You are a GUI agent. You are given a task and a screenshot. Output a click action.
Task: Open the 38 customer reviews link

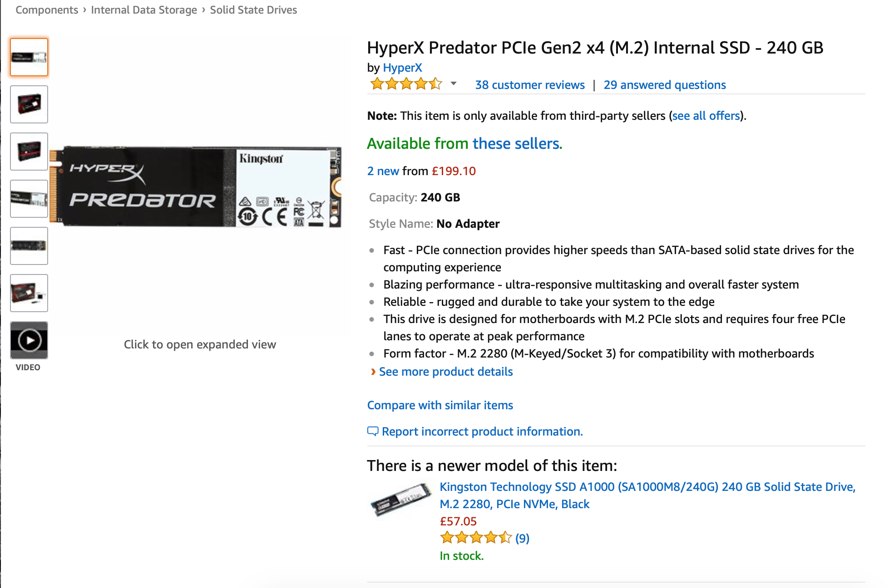(530, 85)
